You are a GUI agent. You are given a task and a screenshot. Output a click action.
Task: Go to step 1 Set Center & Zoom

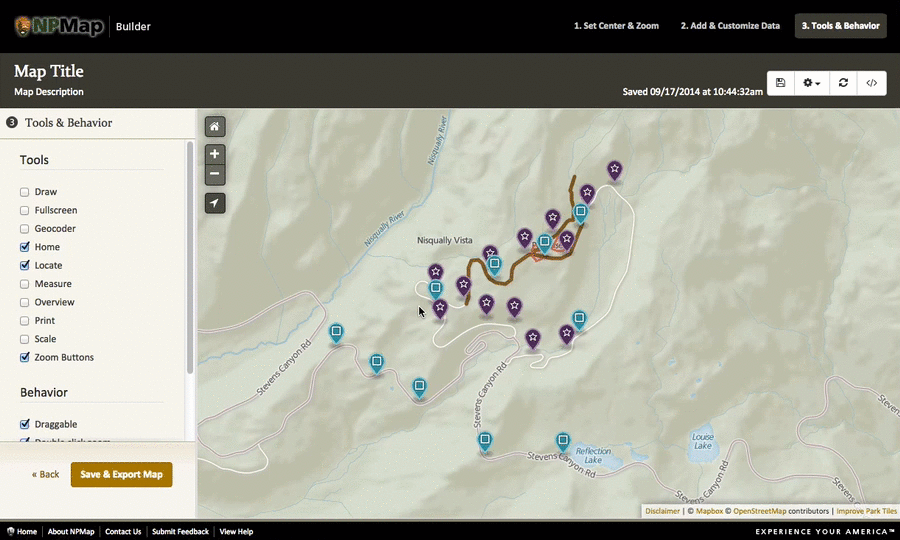coord(616,26)
